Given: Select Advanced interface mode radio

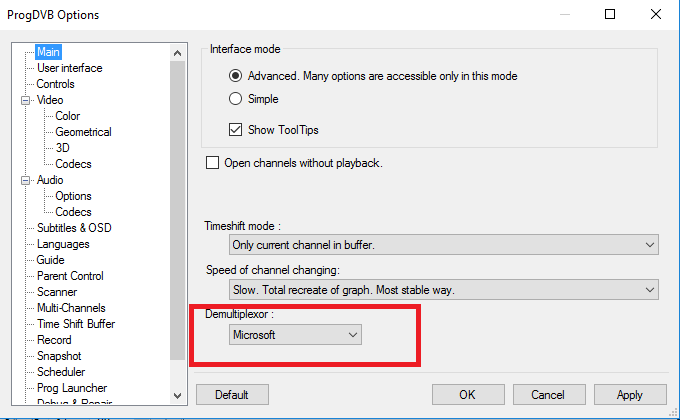Looking at the screenshot, I should click(235, 76).
